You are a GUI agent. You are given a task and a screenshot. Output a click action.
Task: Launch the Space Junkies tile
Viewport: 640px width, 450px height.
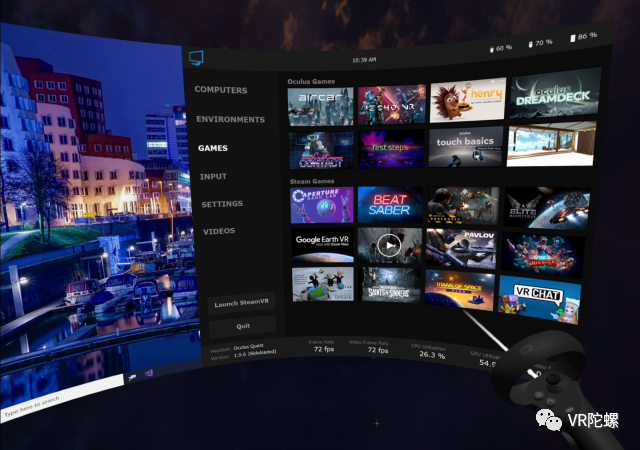(542, 254)
